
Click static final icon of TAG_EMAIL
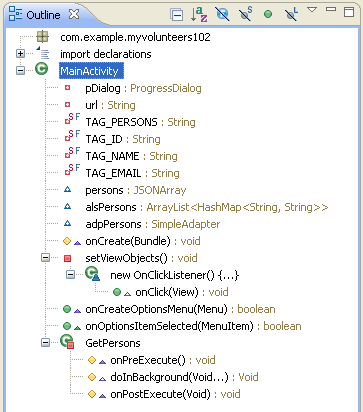click(72, 170)
